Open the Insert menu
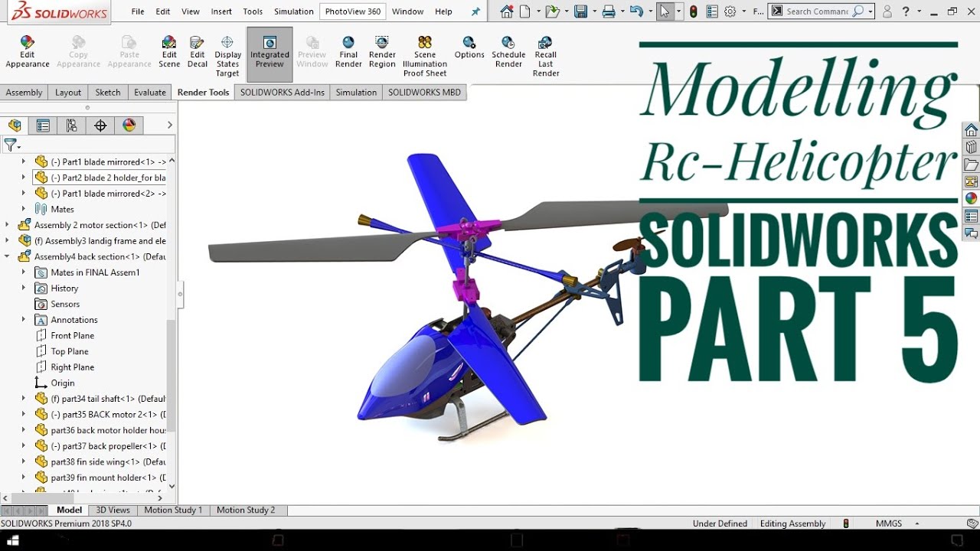 coord(221,11)
